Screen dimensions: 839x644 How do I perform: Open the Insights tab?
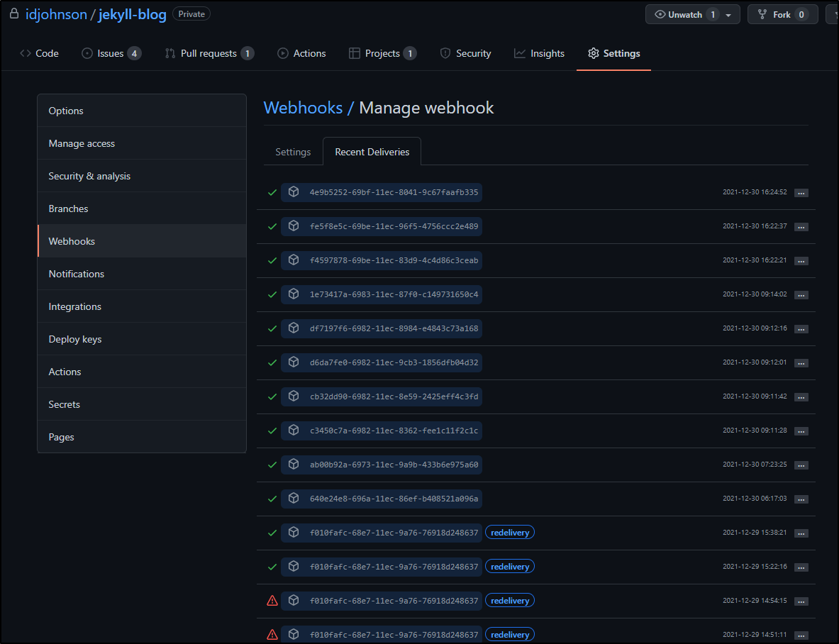[539, 53]
